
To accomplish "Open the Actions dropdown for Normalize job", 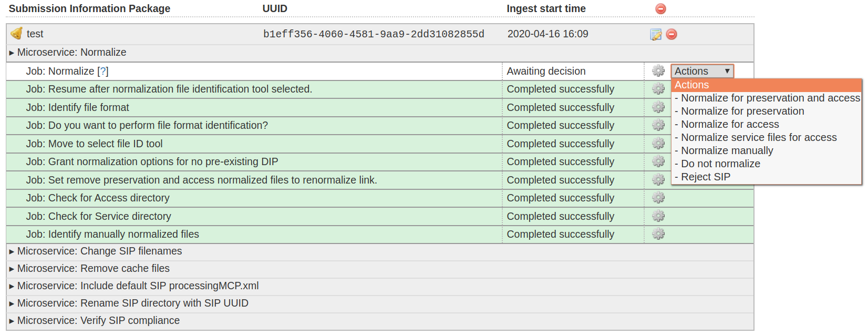I will [x=702, y=71].
